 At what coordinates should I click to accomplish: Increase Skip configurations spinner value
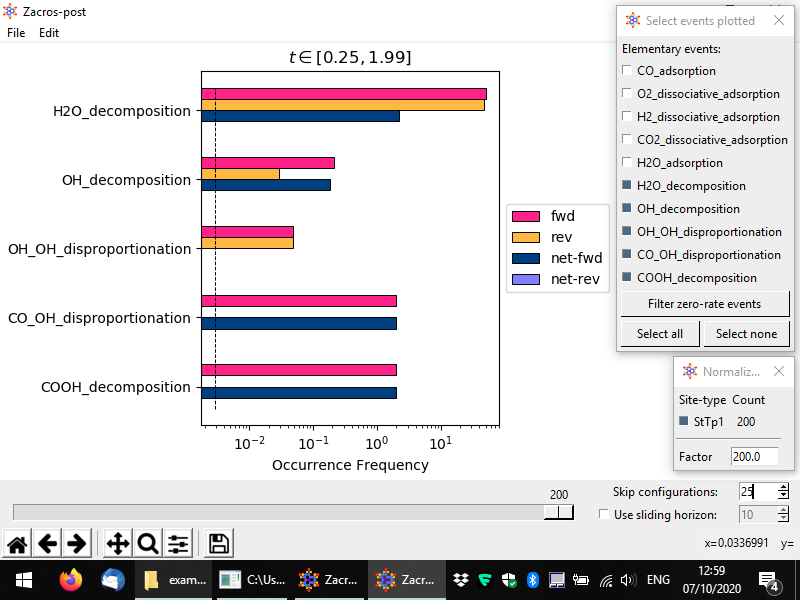(x=783, y=487)
